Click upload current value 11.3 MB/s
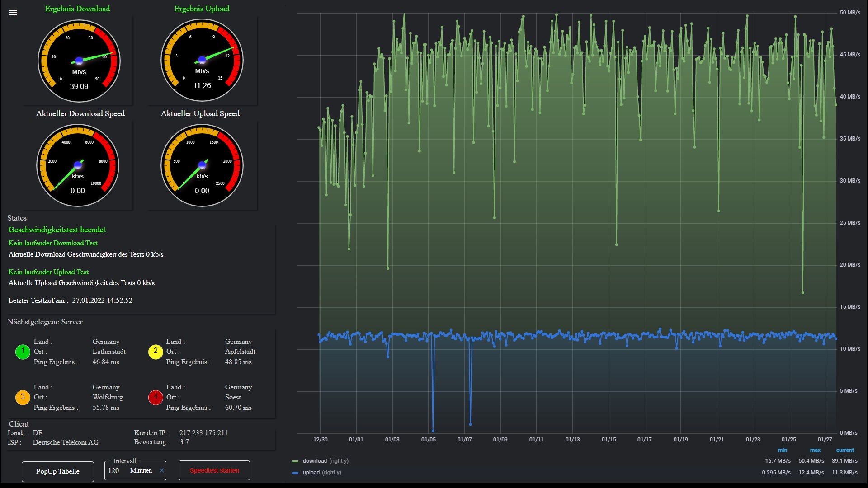 (844, 473)
